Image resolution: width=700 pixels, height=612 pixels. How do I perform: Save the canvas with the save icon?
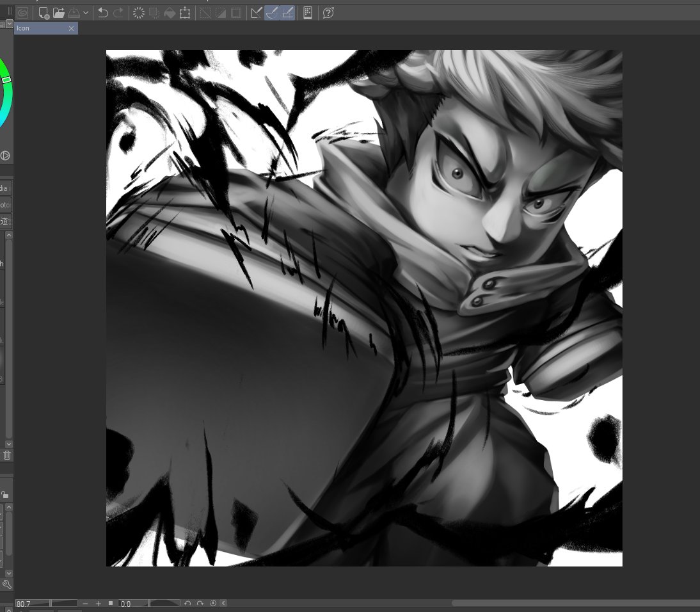[74, 13]
